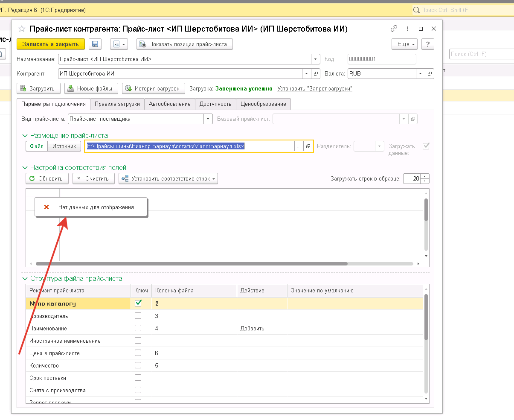Check the key box for Срок поставки
The width and height of the screenshot is (514, 420).
[x=138, y=378]
